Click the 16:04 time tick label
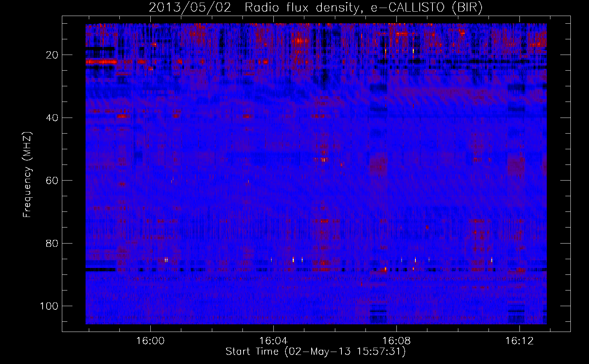 [x=273, y=341]
